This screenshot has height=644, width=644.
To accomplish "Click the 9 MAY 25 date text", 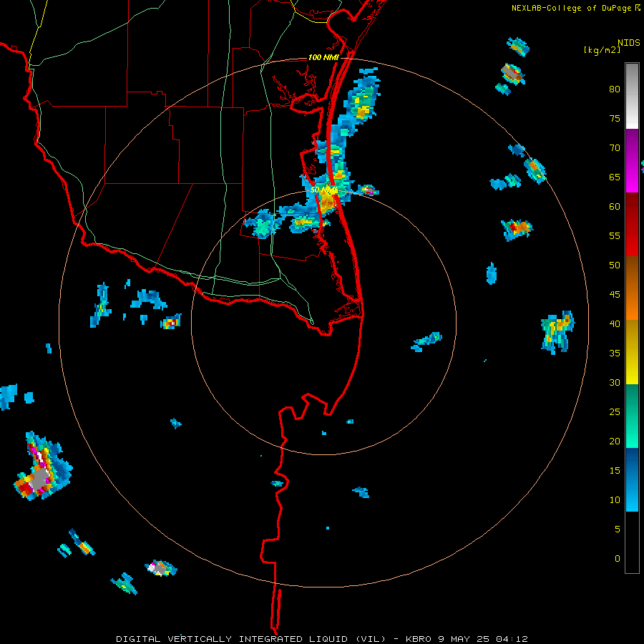I will pyautogui.click(x=464, y=639).
